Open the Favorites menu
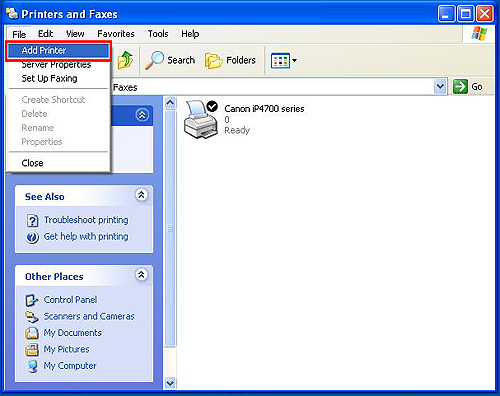The image size is (500, 396). point(116,34)
